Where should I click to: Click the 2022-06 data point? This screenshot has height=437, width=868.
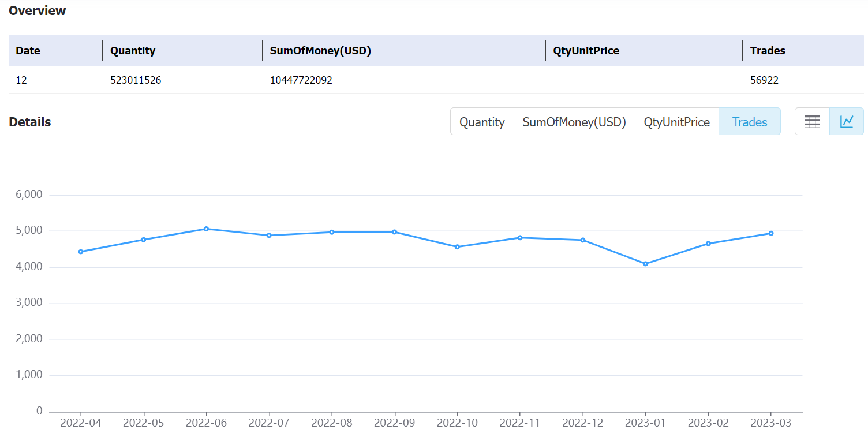(206, 229)
